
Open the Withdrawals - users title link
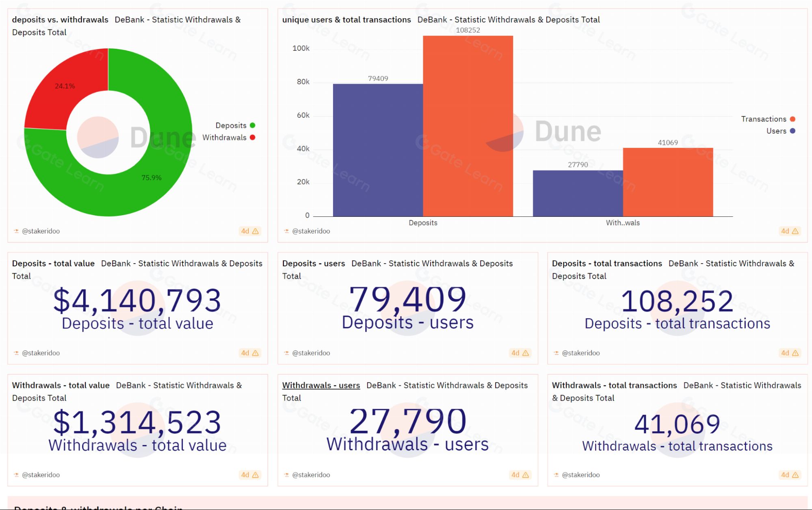[x=321, y=385]
